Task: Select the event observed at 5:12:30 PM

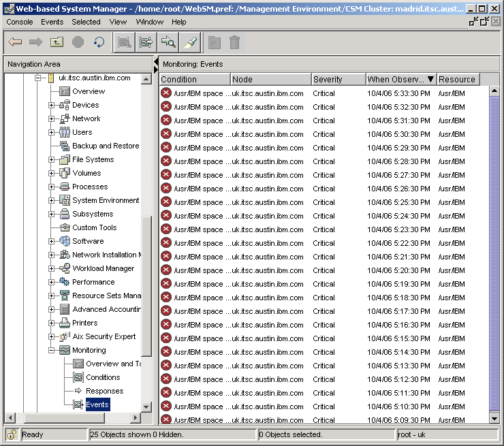Action: (x=324, y=379)
